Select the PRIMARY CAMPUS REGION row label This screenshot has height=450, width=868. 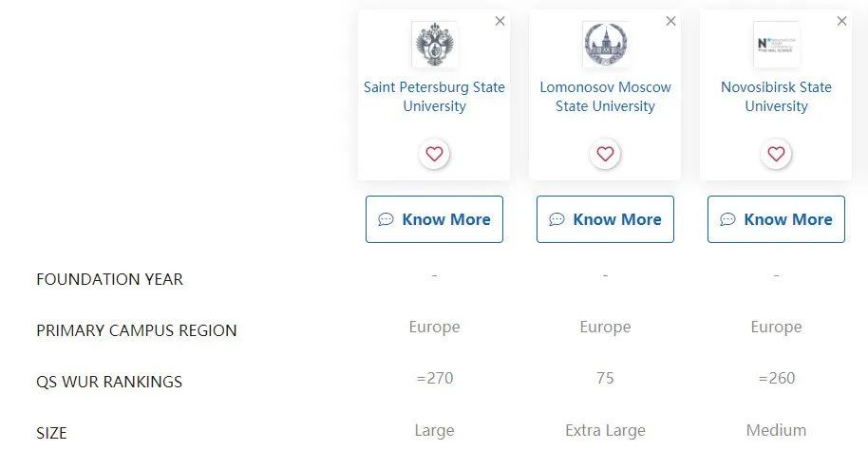click(x=136, y=330)
